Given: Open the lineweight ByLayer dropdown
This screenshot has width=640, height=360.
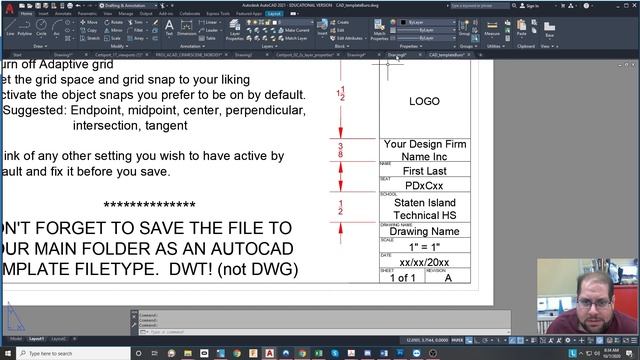Looking at the screenshot, I should pos(427,30).
